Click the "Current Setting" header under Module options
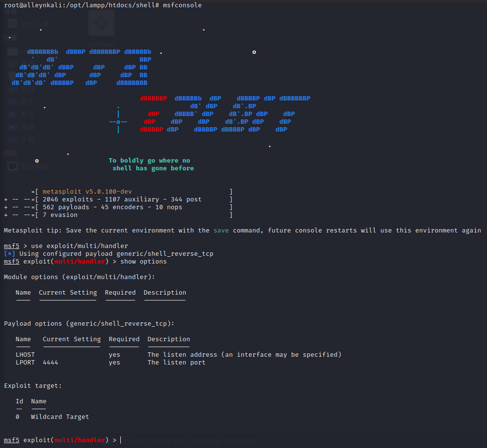 tap(68, 293)
